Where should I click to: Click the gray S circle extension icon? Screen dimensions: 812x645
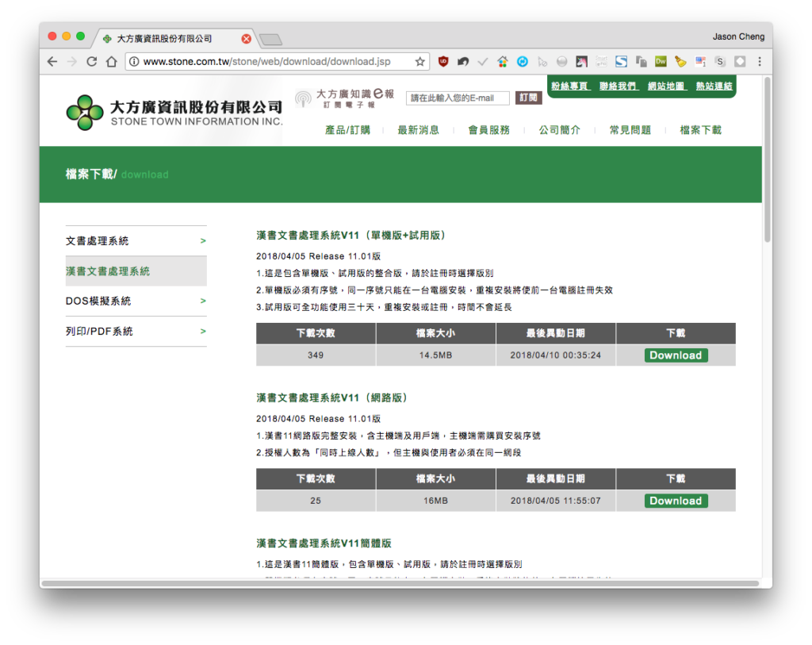click(x=720, y=62)
